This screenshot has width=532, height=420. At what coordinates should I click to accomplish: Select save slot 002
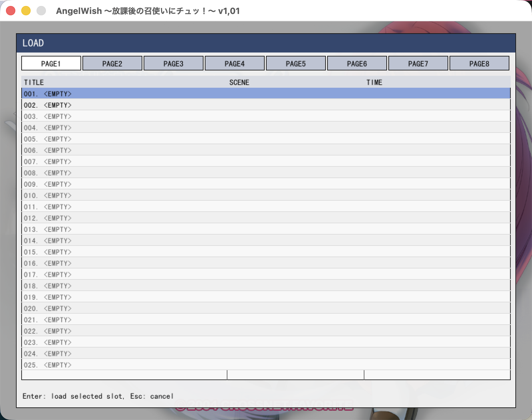tap(266, 105)
